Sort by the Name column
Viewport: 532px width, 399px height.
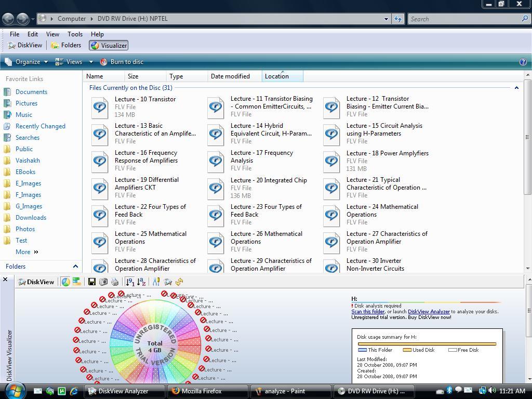coord(104,76)
